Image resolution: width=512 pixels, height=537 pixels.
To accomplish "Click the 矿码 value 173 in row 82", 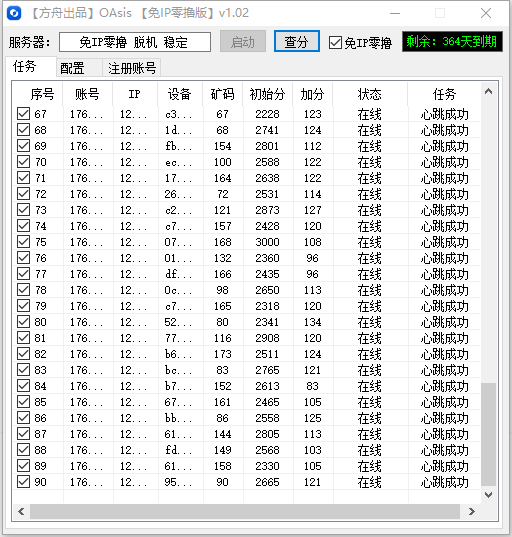I will (x=223, y=354).
